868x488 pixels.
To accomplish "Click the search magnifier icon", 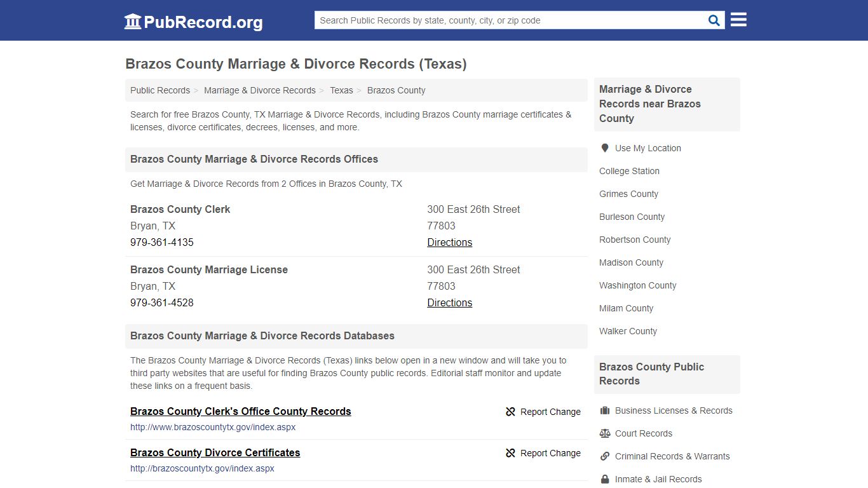I will click(x=714, y=20).
